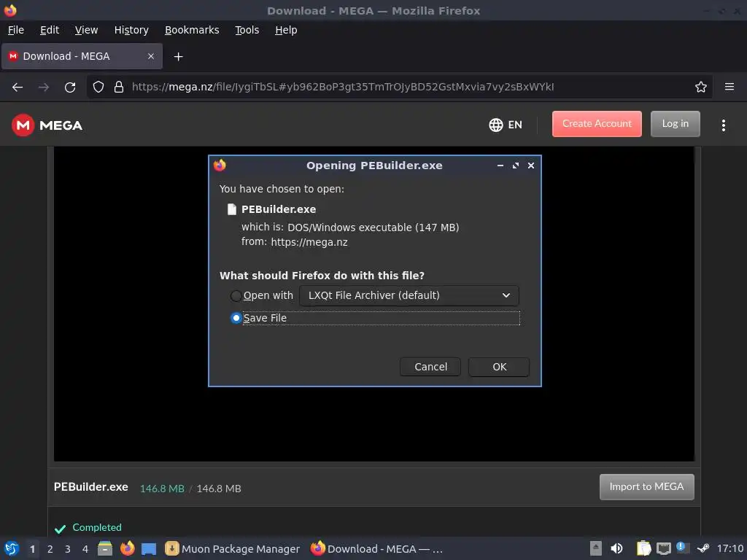Open the File menu
The width and height of the screenshot is (747, 560).
[16, 30]
